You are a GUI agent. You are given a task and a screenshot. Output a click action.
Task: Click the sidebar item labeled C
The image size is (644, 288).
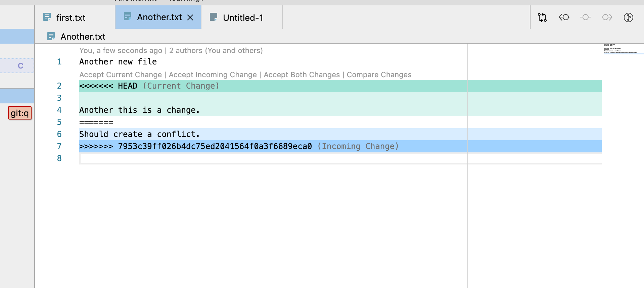pyautogui.click(x=20, y=66)
